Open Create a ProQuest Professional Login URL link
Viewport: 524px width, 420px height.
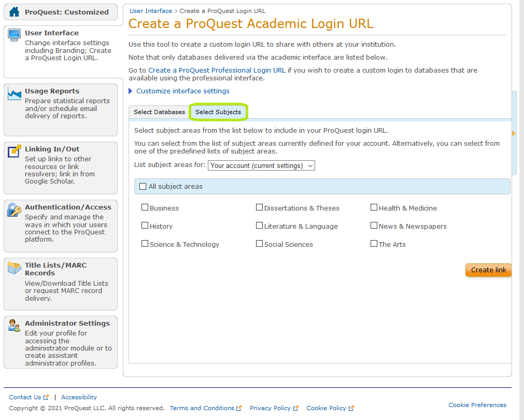click(x=217, y=70)
